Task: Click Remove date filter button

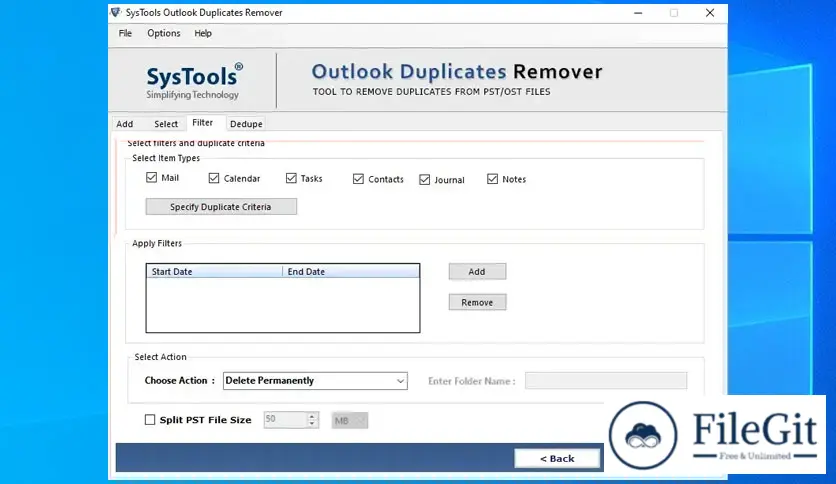Action: 477,302
